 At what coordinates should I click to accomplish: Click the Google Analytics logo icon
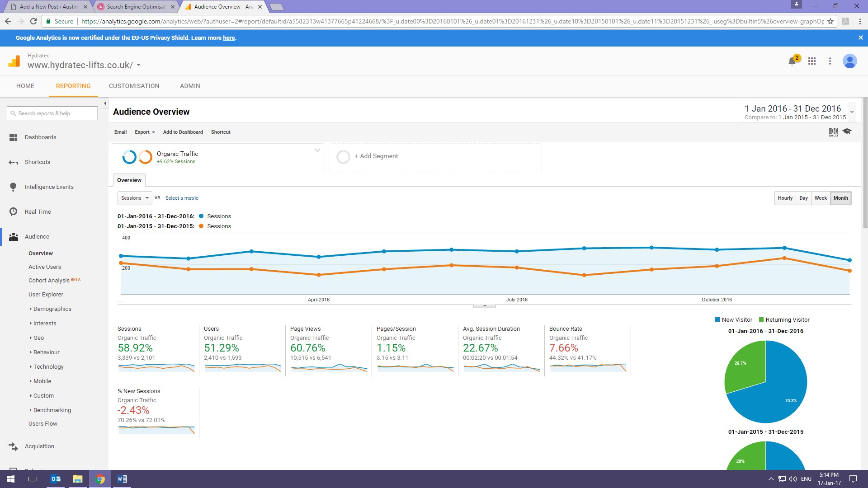pos(14,61)
